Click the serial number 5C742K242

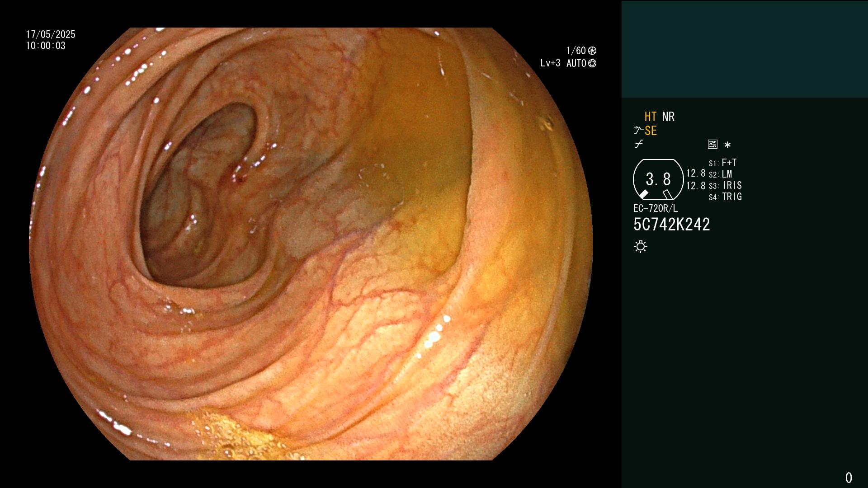pyautogui.click(x=671, y=225)
